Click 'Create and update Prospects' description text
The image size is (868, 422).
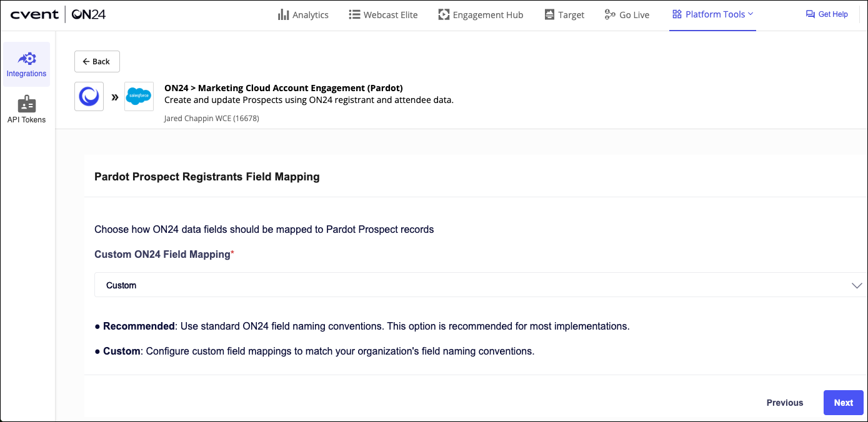pyautogui.click(x=309, y=100)
